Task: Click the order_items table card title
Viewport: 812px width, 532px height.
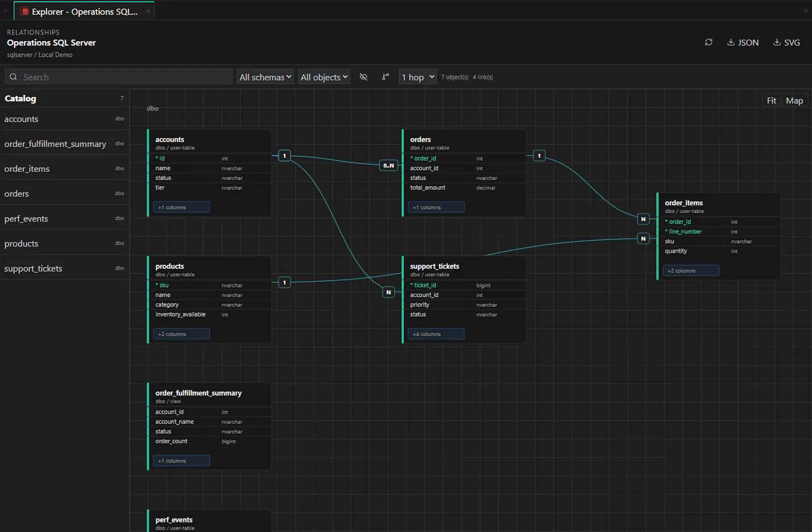Action: click(684, 203)
